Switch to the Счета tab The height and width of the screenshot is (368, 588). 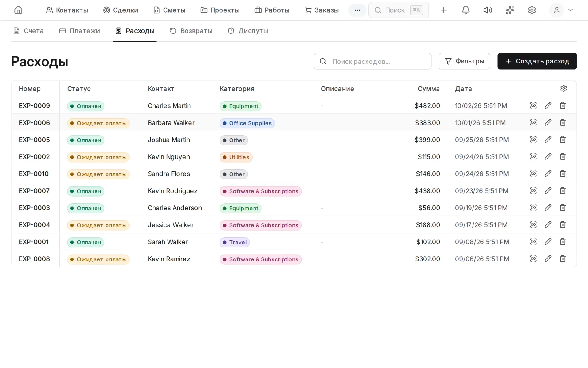28,31
